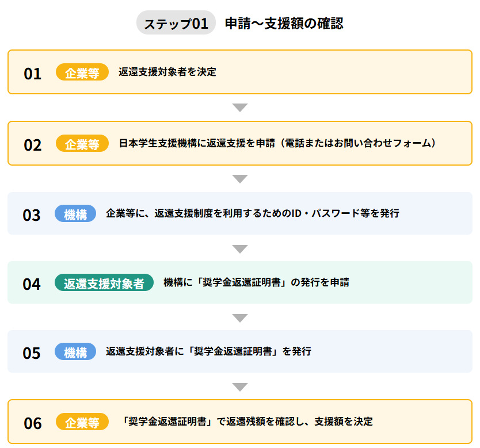Click the down arrow between steps 02 and 03
This screenshot has width=480, height=448.
(240, 178)
